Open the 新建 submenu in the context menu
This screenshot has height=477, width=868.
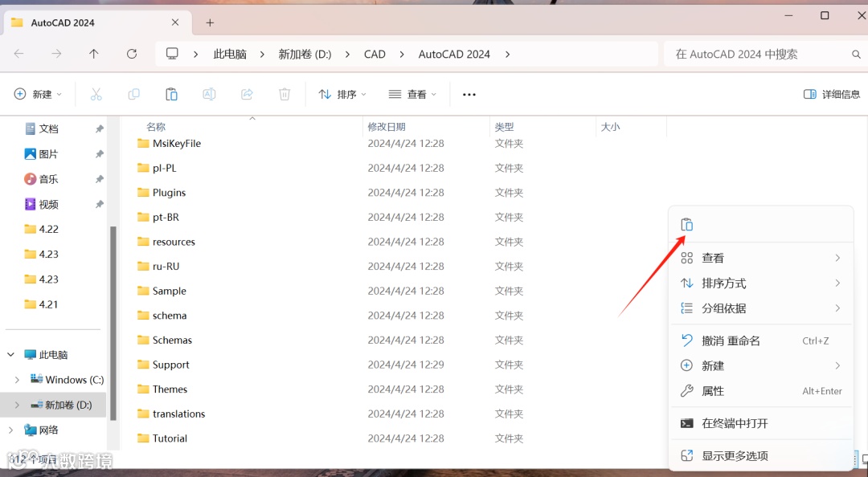point(761,365)
